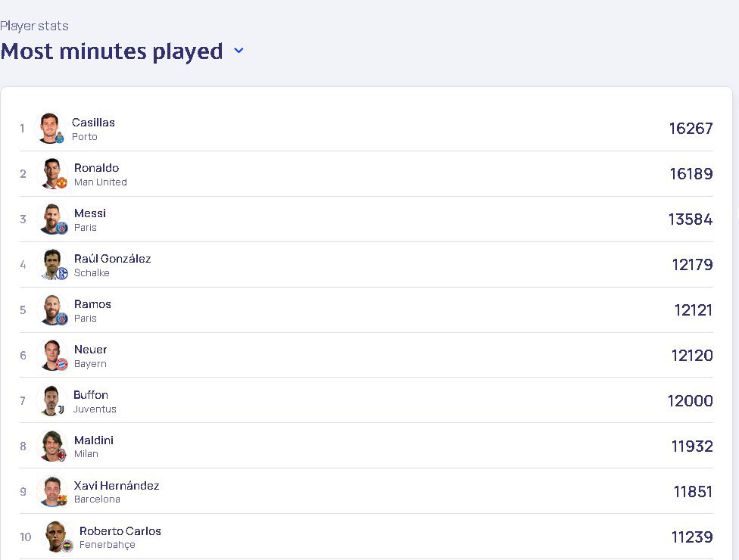
Task: Click Maldini's Milan club badge
Action: (62, 455)
